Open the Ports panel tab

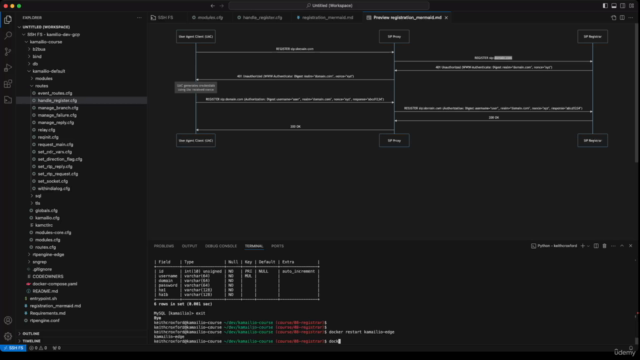(278, 246)
